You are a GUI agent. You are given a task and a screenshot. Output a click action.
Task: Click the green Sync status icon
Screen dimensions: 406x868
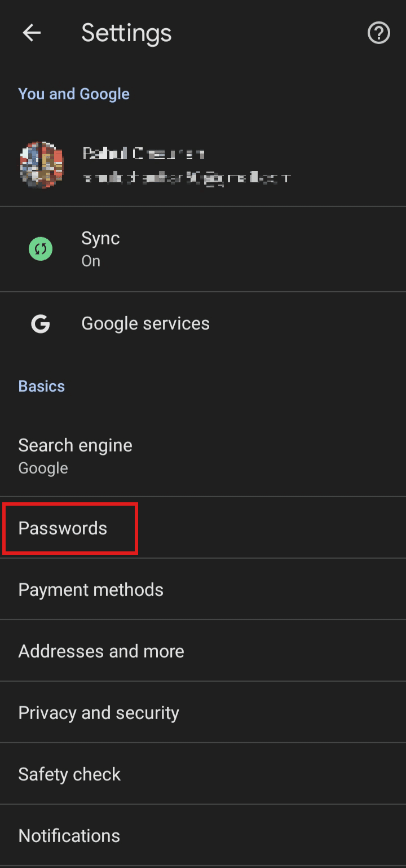(41, 249)
